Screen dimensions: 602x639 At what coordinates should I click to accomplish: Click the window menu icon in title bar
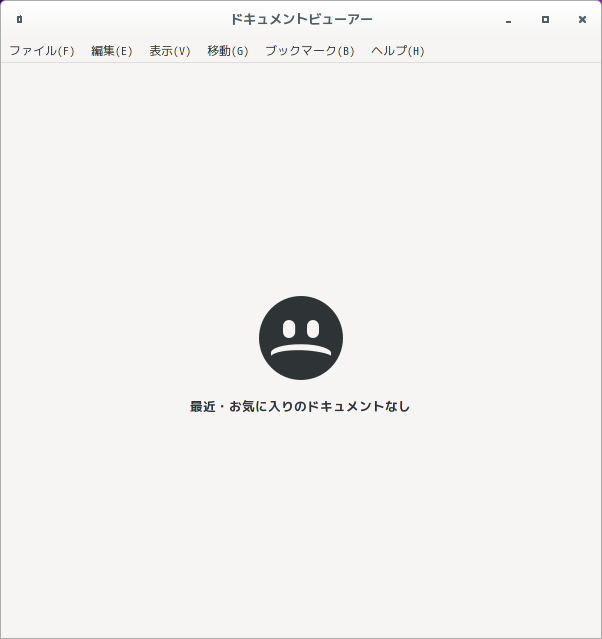pyautogui.click(x=20, y=19)
